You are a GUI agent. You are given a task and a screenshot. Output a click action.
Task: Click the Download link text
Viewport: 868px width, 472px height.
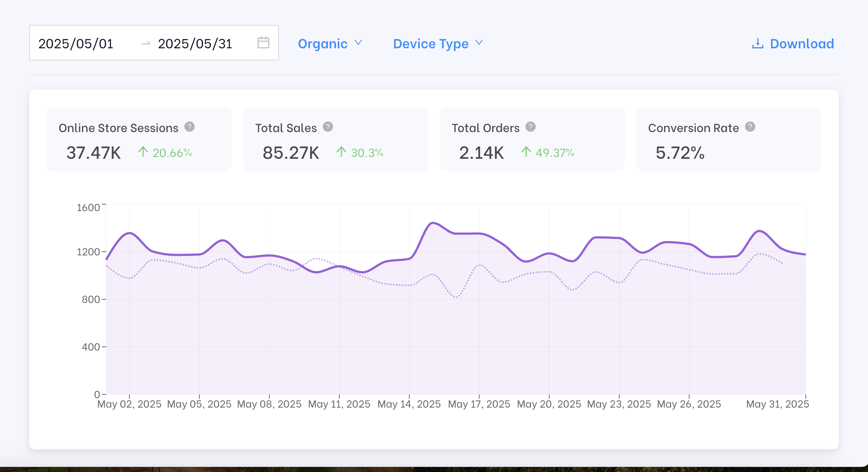point(801,44)
